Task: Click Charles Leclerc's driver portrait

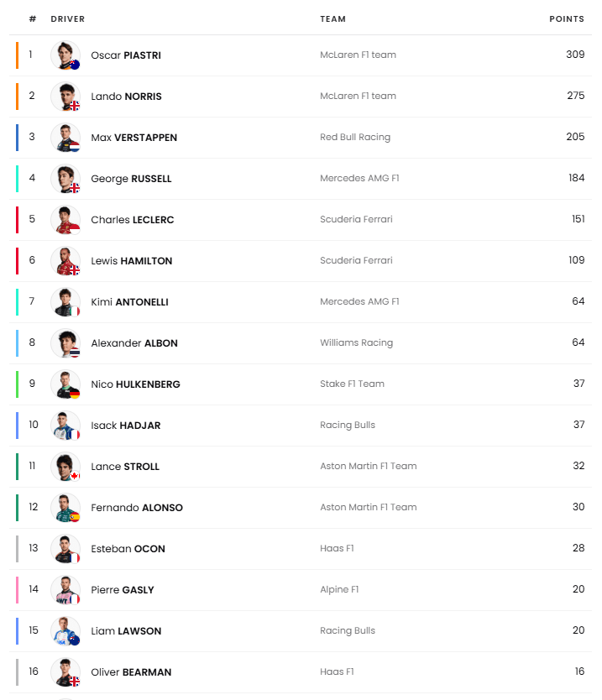Action: click(x=65, y=220)
